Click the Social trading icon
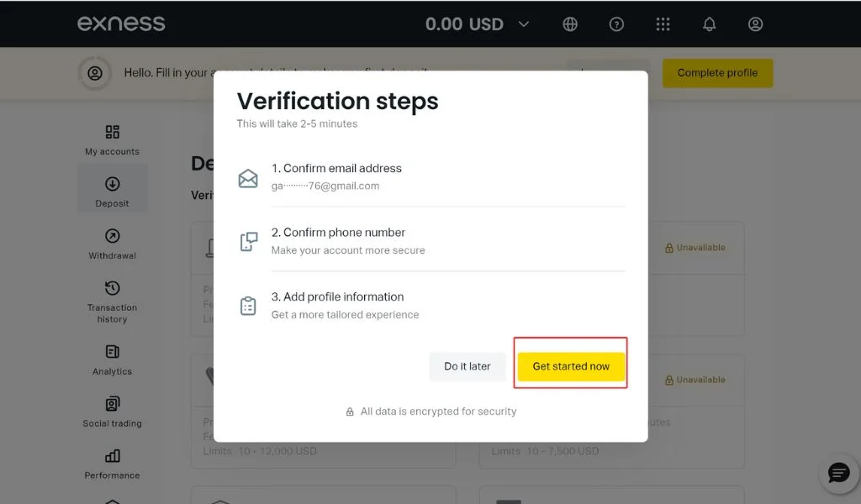 111,404
